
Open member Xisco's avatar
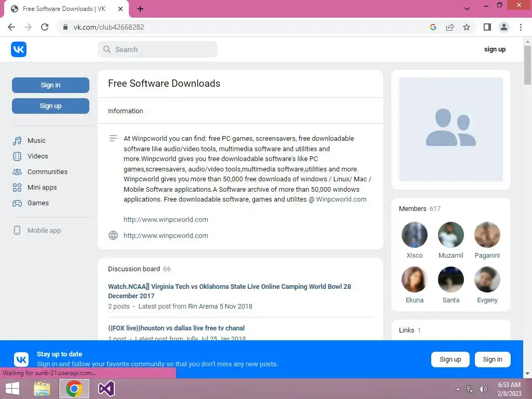(415, 235)
